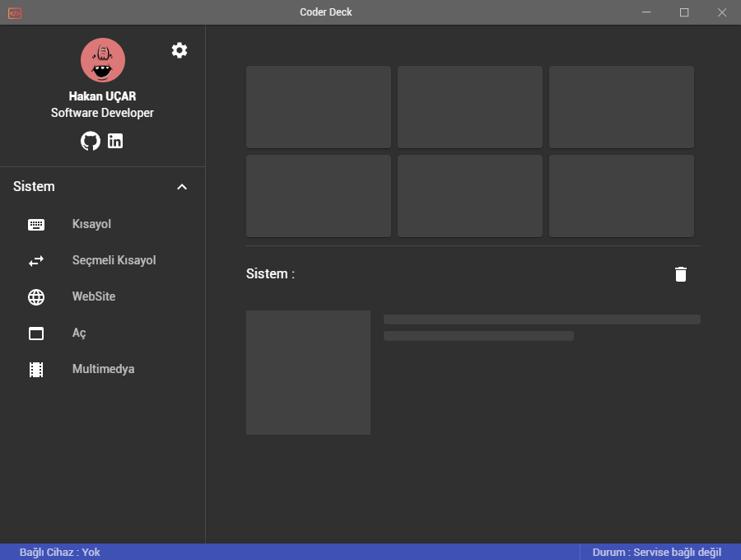
Task: Select the Aç window icon
Action: (x=36, y=334)
